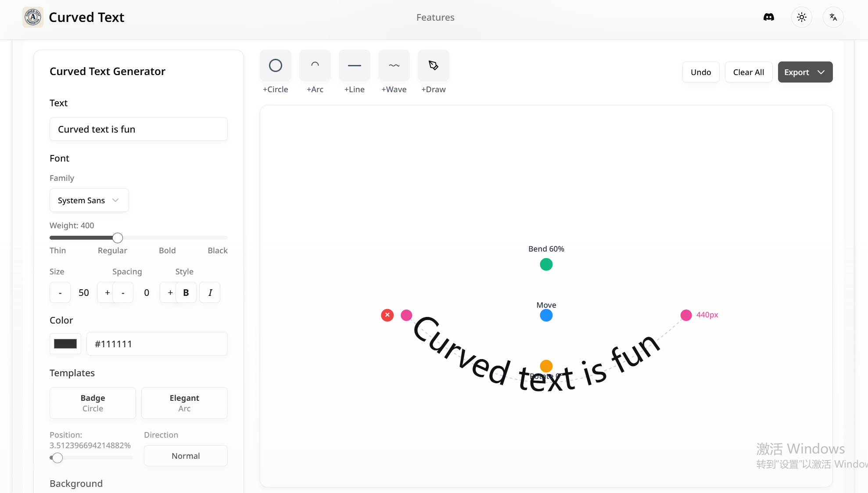Viewport: 868px width, 493px height.
Task: Open the System Sans font family dropdown
Action: coord(89,200)
